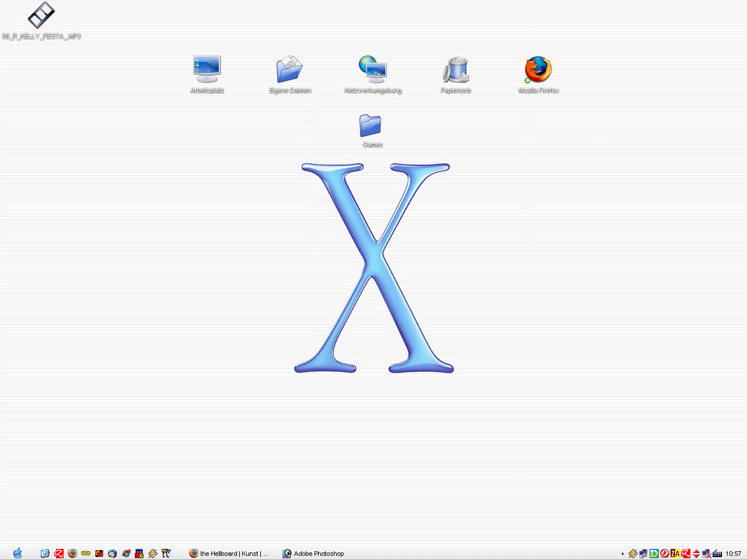Launch Firefox from the quick launch bar
The width and height of the screenshot is (747, 560).
click(72, 553)
